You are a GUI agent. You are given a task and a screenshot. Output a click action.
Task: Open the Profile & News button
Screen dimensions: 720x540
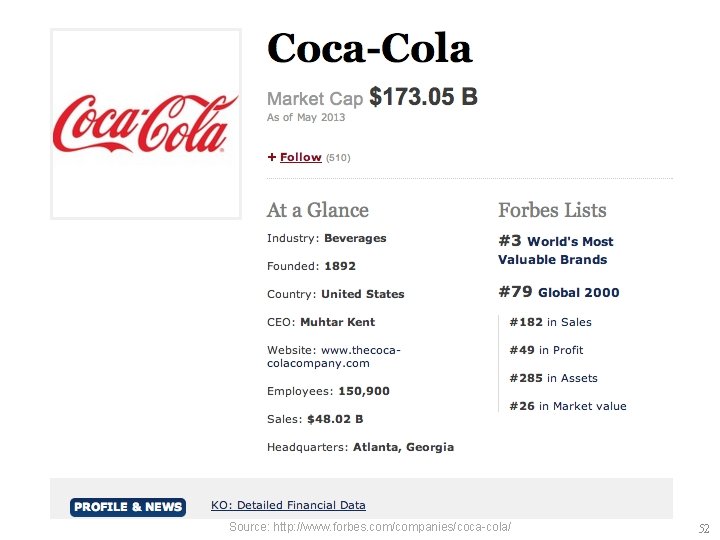click(x=128, y=507)
